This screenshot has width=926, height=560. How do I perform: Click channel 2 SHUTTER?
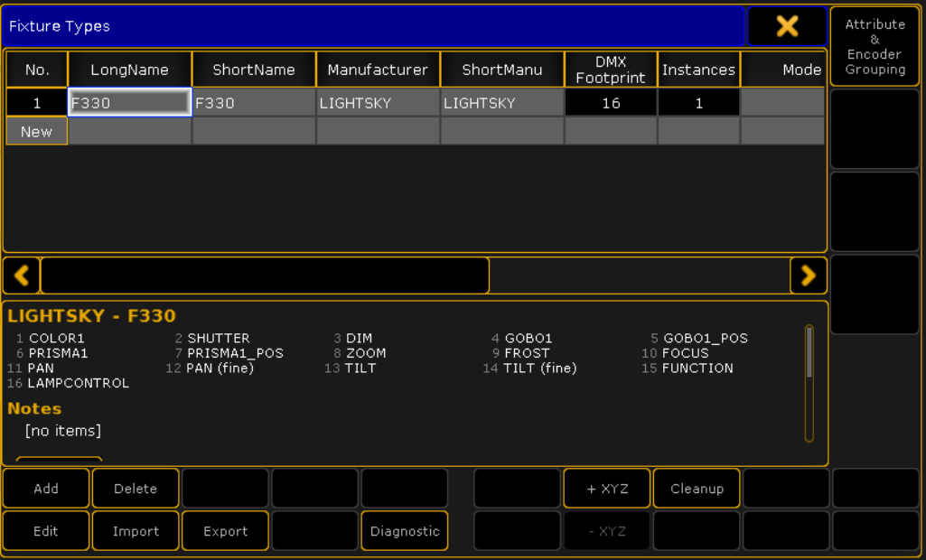coord(212,339)
